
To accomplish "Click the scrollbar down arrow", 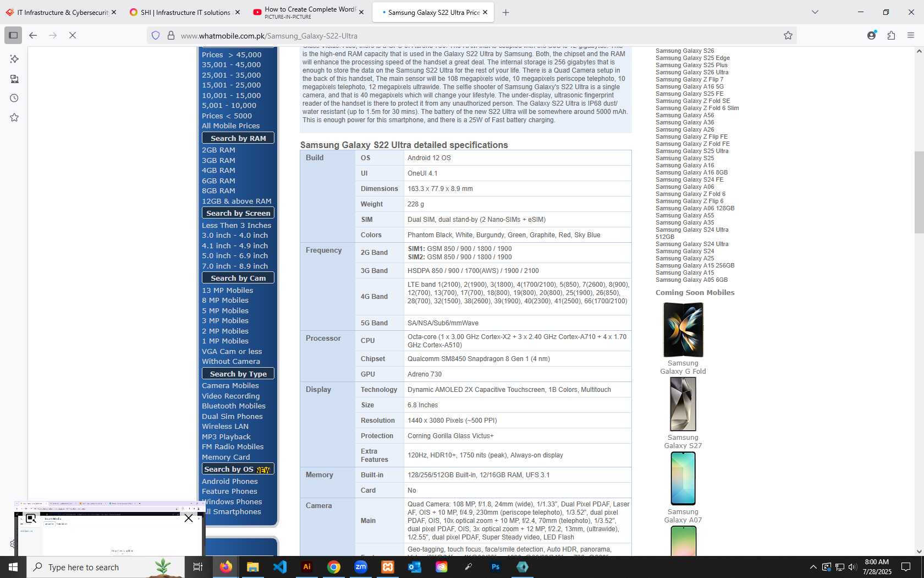I will [919, 551].
